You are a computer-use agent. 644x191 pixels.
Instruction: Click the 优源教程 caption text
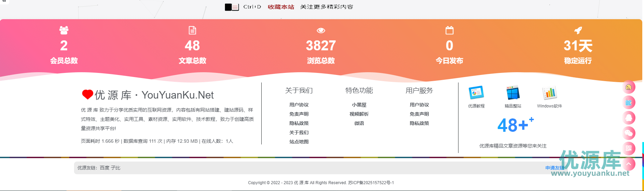476,106
